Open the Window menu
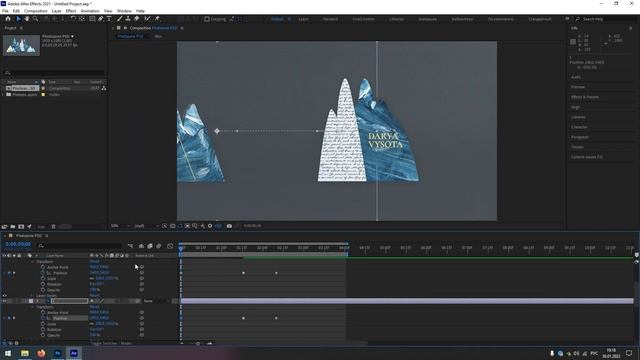Viewport: 640px width, 360px height. [x=124, y=11]
